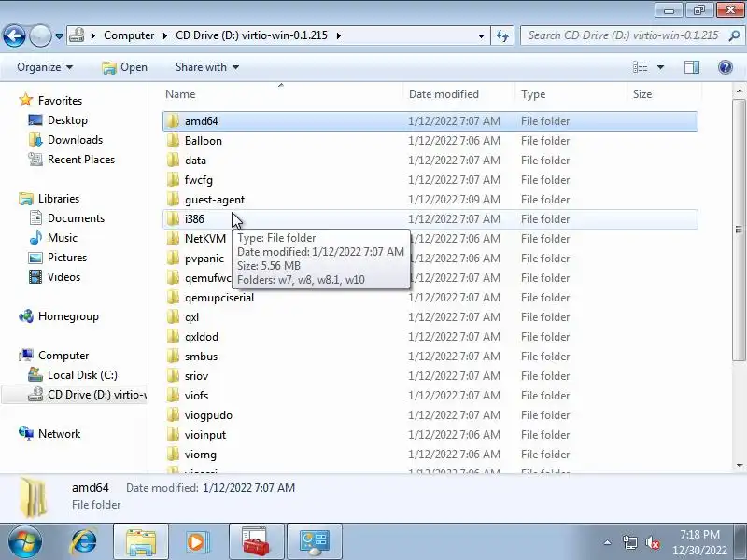Viewport: 747px width, 560px height.
Task: Change your view icon button
Action: [x=641, y=67]
